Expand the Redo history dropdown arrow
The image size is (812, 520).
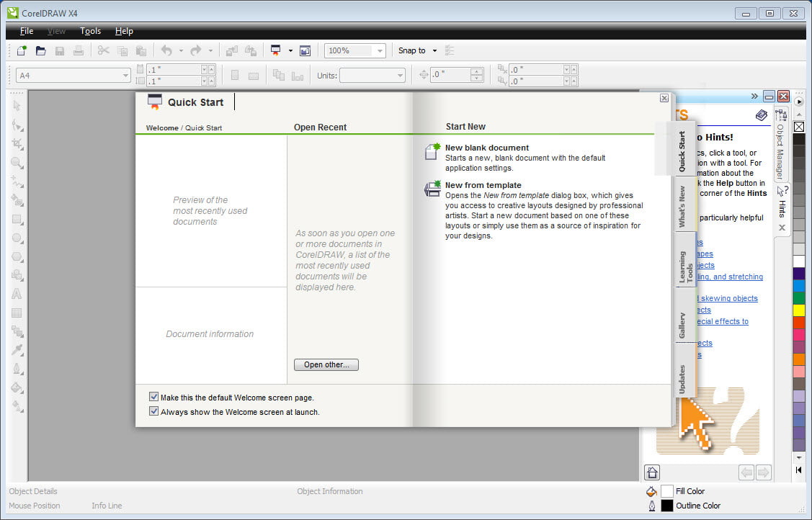[x=210, y=50]
